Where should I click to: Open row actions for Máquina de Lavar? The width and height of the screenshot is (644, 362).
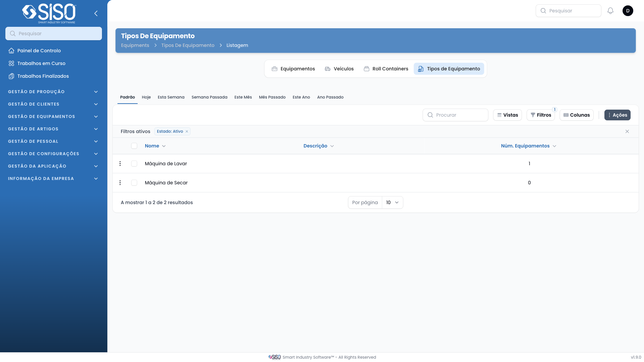tap(120, 164)
